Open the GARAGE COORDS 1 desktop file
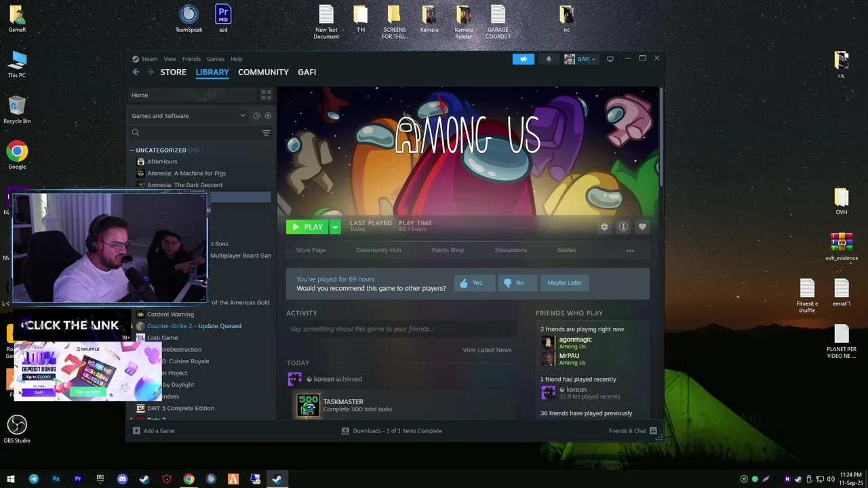The image size is (868, 488). pyautogui.click(x=498, y=22)
